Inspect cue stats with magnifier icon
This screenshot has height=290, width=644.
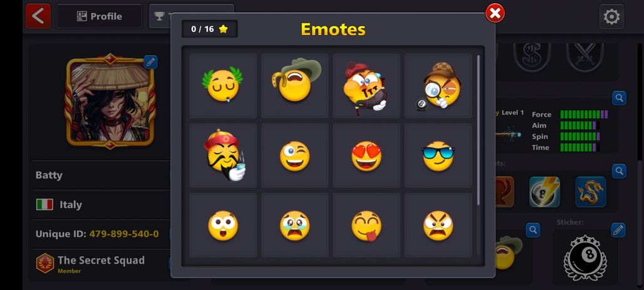pyautogui.click(x=619, y=98)
